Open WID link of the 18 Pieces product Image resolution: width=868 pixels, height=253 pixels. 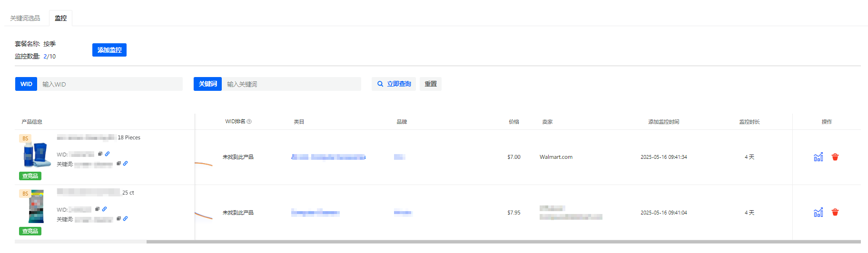coord(107,154)
